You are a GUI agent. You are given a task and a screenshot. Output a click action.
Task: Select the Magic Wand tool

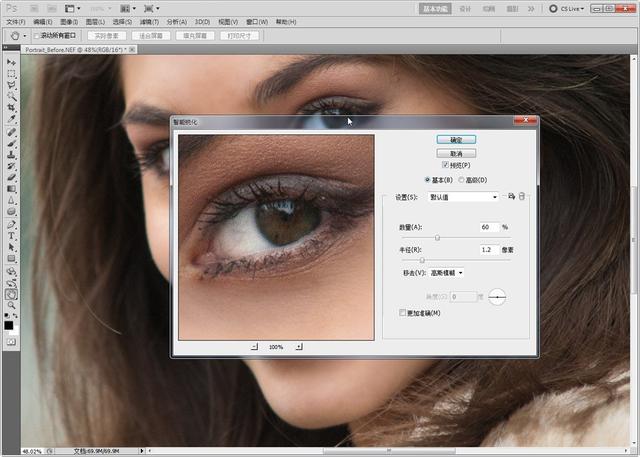point(11,97)
